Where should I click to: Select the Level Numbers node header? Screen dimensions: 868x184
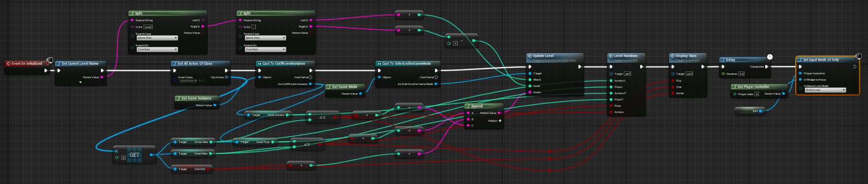[x=626, y=57]
